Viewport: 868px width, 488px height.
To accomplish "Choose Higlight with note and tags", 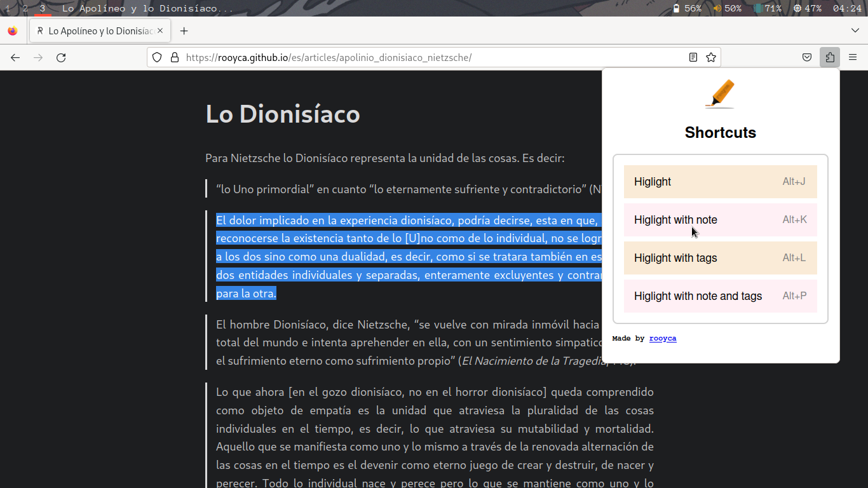I will point(721,296).
